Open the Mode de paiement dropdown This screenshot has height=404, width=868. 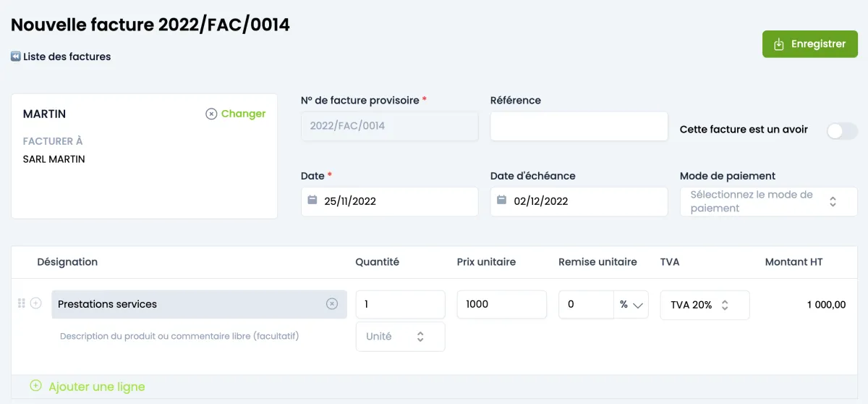768,201
